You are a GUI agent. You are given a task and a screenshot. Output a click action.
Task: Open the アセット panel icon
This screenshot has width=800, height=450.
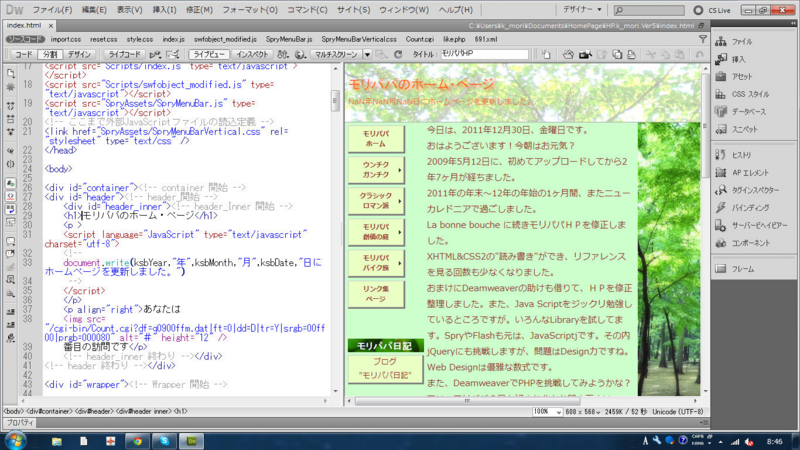point(721,77)
